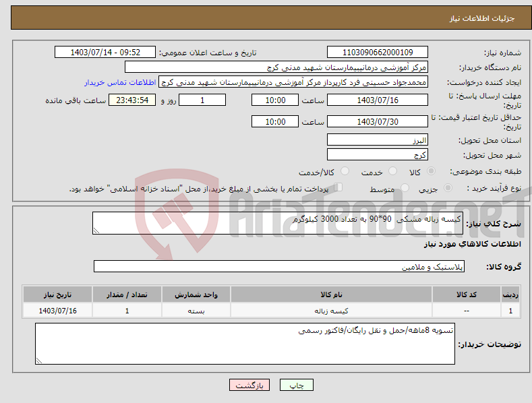
Task: Click the تاریخ نیاز column header
Action: tap(58, 294)
